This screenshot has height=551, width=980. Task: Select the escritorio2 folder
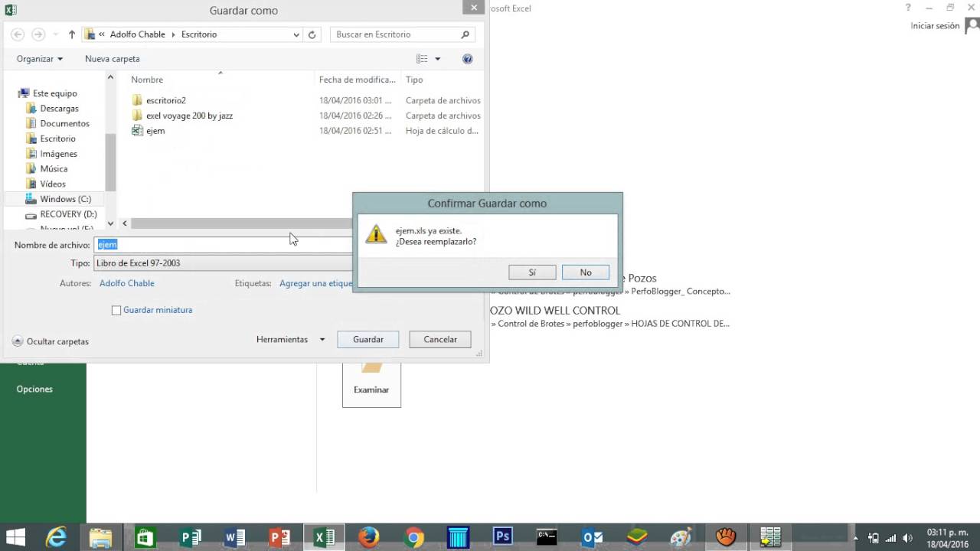point(166,100)
